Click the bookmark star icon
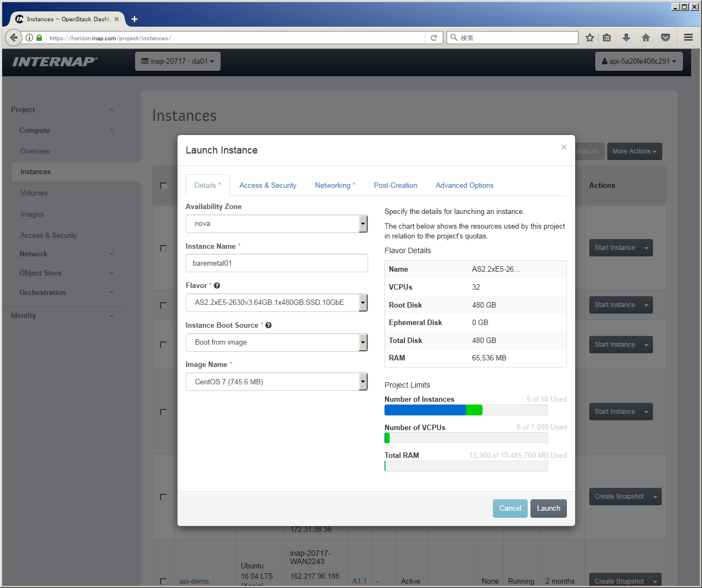 click(590, 38)
